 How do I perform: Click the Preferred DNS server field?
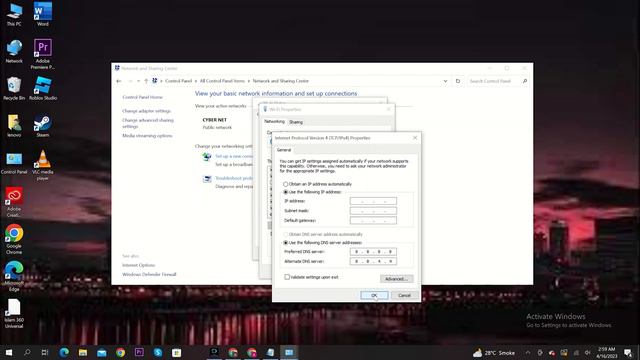pyautogui.click(x=373, y=251)
